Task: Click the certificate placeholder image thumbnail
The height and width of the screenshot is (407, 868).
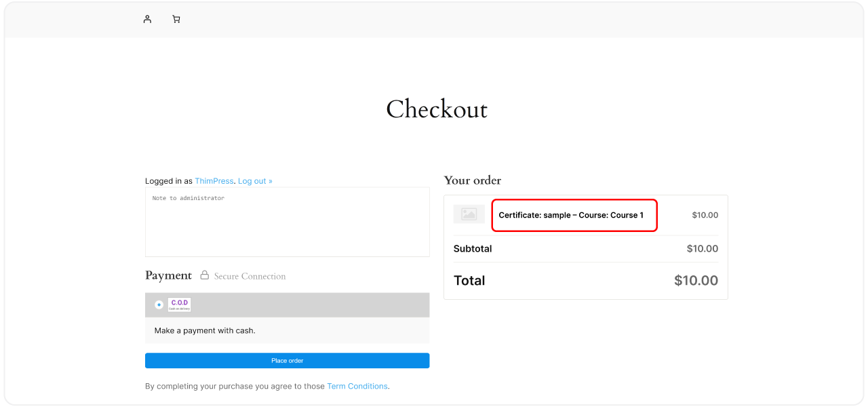Action: click(x=469, y=214)
